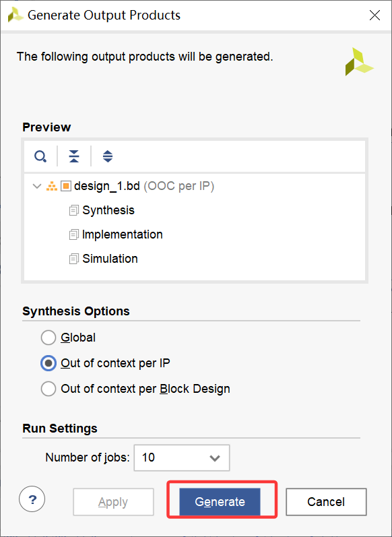Viewport: 392px width, 537px height.
Task: Click the Generate button
Action: pyautogui.click(x=220, y=502)
